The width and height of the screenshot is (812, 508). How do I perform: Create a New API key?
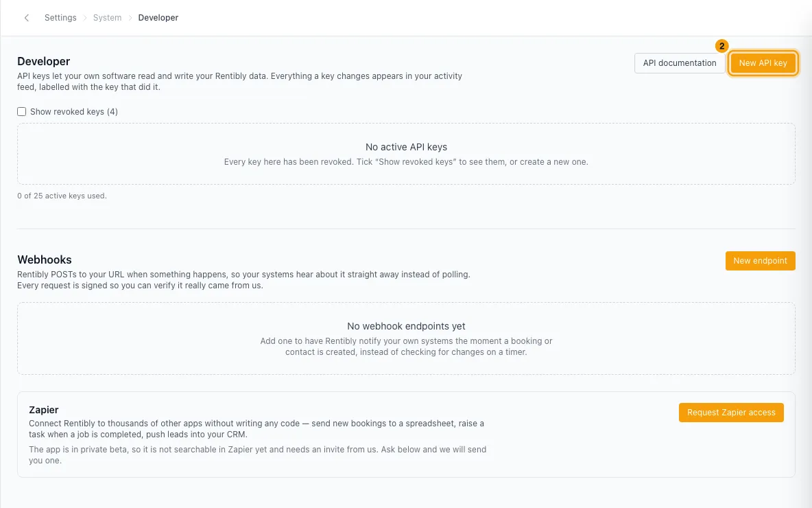click(x=763, y=62)
